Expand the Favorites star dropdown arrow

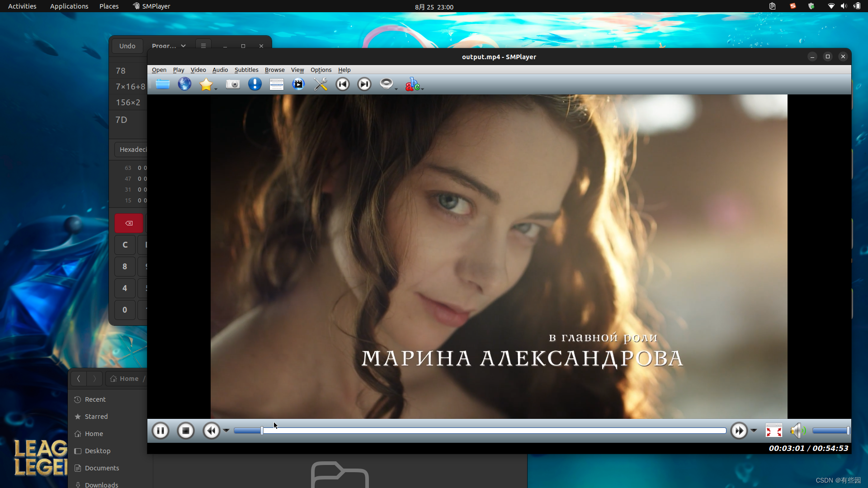[216, 88]
